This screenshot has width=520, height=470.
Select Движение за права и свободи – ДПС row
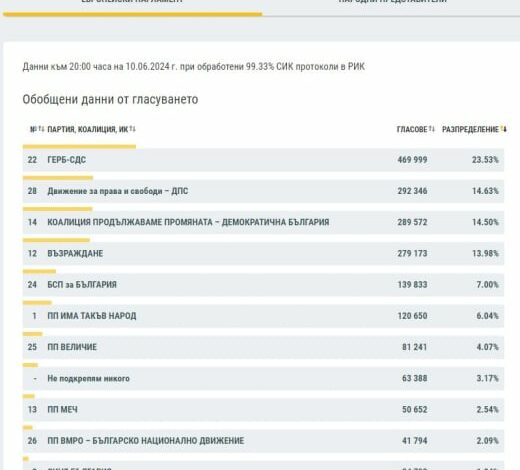coord(263,191)
